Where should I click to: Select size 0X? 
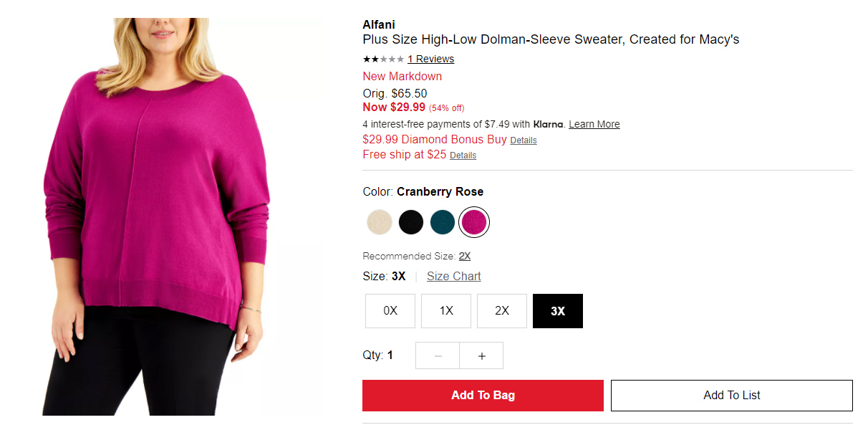[x=390, y=311]
